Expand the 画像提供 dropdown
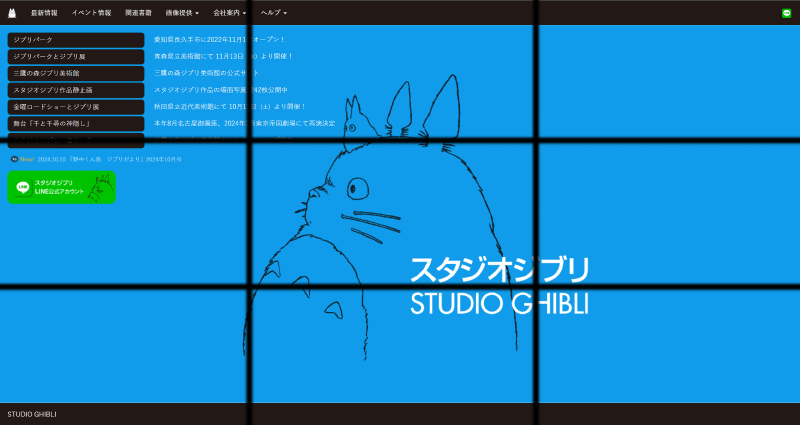 (182, 13)
